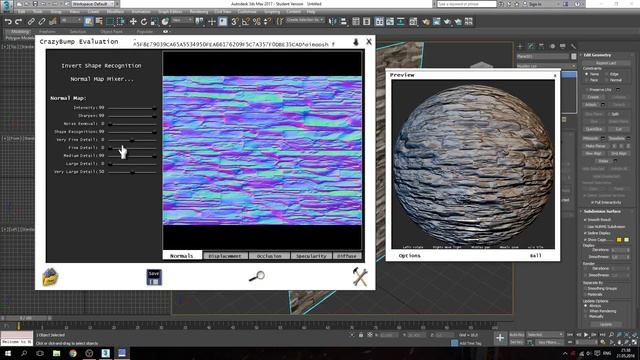The image size is (640, 360).
Task: Open the Normal Map Mixer
Action: pyautogui.click(x=102, y=79)
